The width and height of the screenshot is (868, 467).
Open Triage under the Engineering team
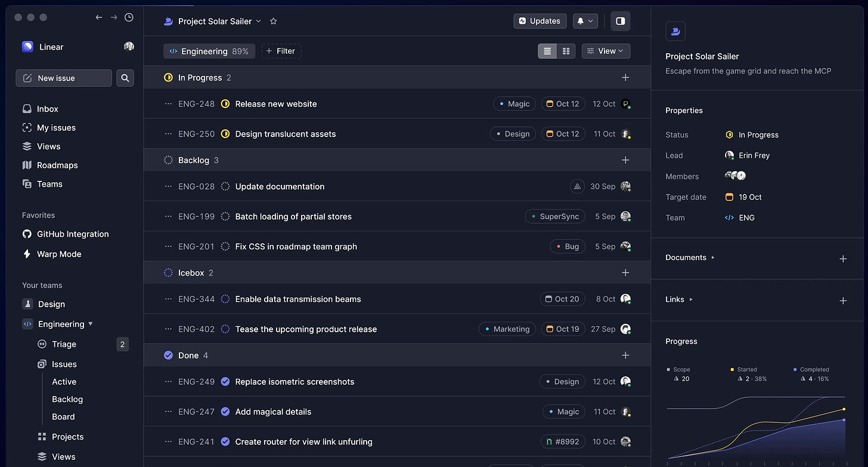[x=64, y=344]
